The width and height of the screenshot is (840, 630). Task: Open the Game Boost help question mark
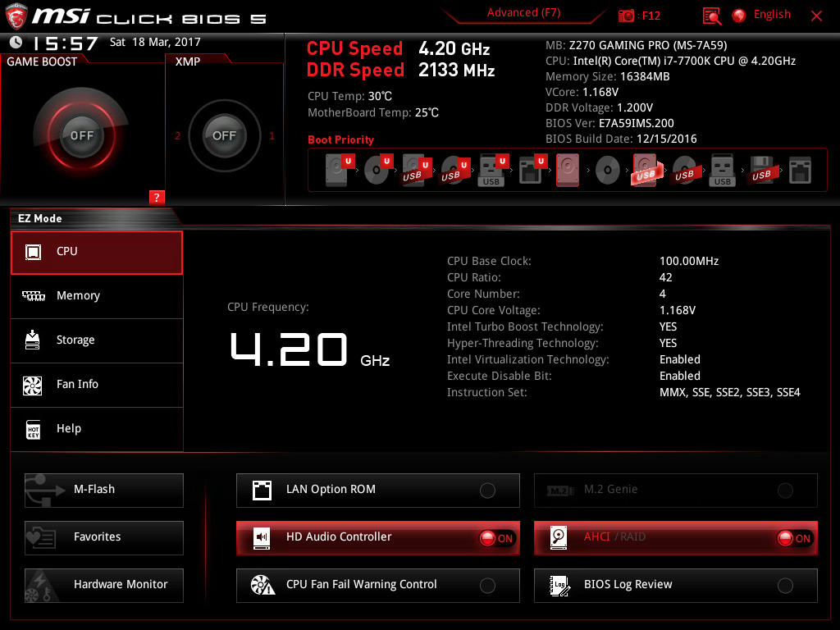(156, 197)
